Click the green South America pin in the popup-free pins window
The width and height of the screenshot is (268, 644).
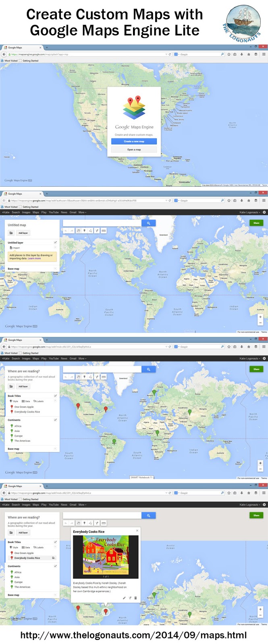tap(114, 442)
